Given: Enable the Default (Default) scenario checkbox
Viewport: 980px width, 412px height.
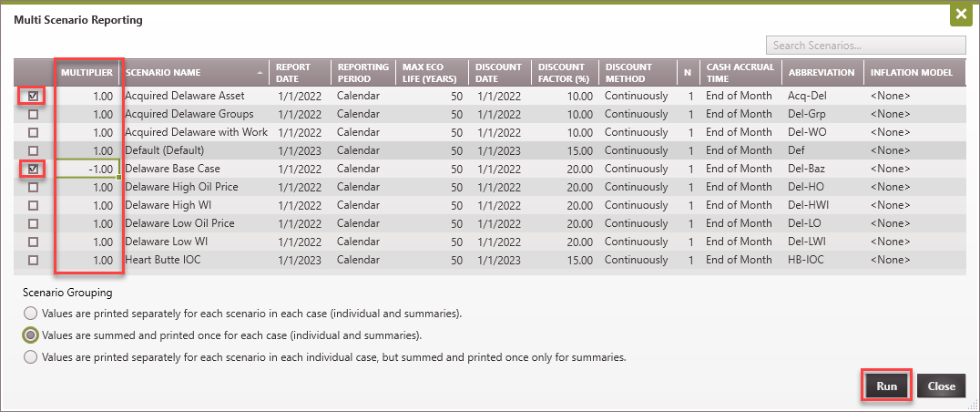Looking at the screenshot, I should click(34, 150).
